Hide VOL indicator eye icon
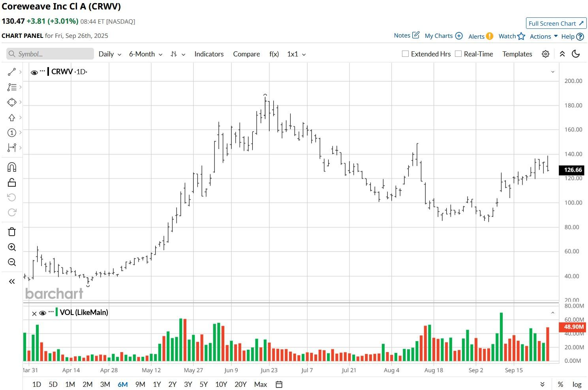The image size is (588, 390). tap(43, 313)
